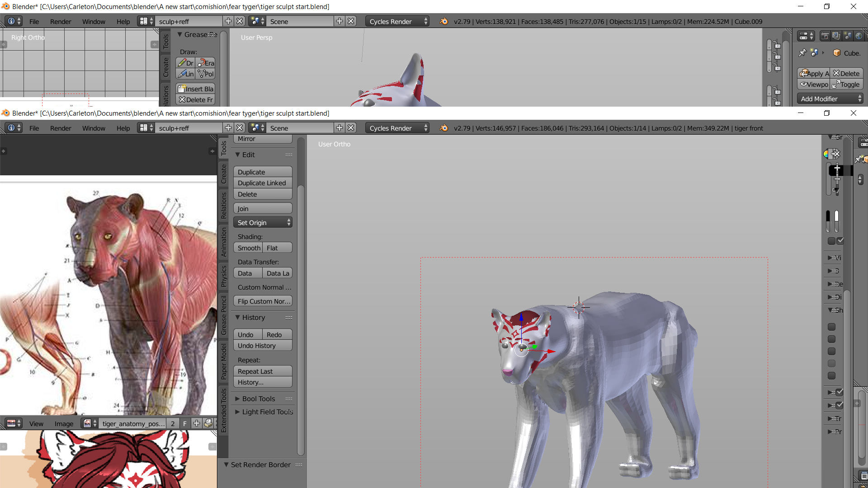Click the open image folder icon
868x488 pixels.
pyautogui.click(x=208, y=423)
